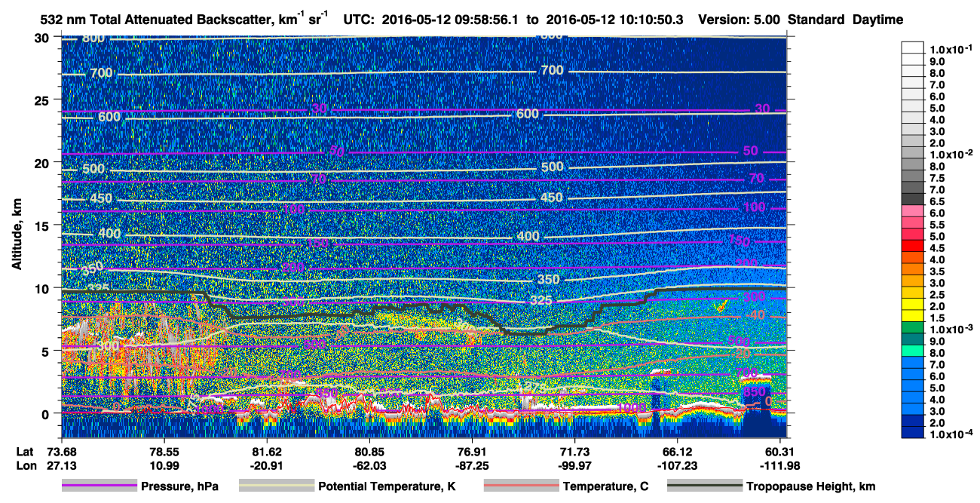Click longitude value '-111.98'
The image size is (980, 503).
coord(780,465)
